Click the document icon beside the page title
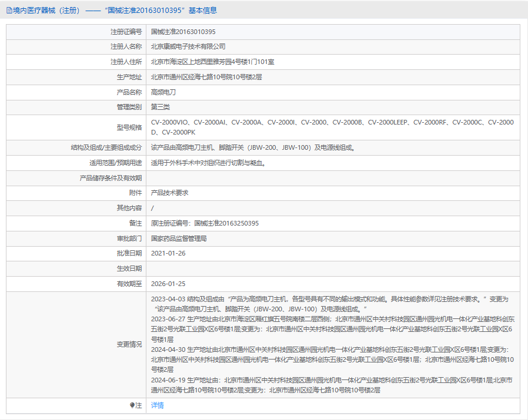Image resolution: width=528 pixels, height=420 pixels. [9, 11]
